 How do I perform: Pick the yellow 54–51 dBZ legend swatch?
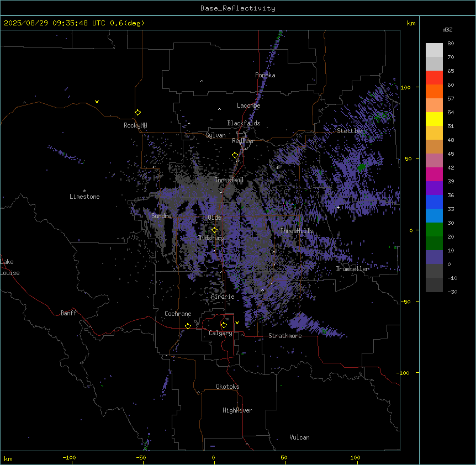tap(434, 119)
